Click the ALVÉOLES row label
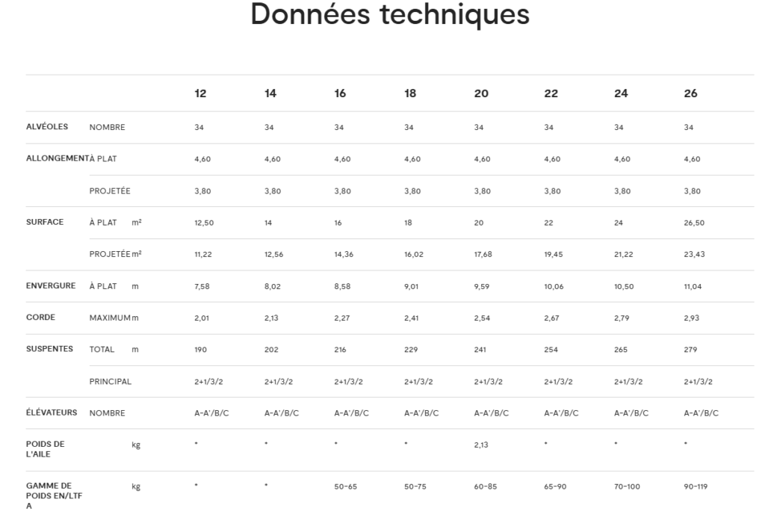This screenshot has width=765, height=532. (47, 127)
